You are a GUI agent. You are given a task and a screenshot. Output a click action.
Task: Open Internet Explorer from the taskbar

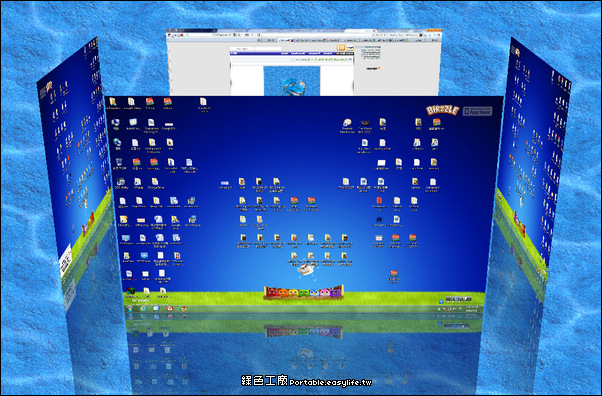pyautogui.click(x=143, y=308)
